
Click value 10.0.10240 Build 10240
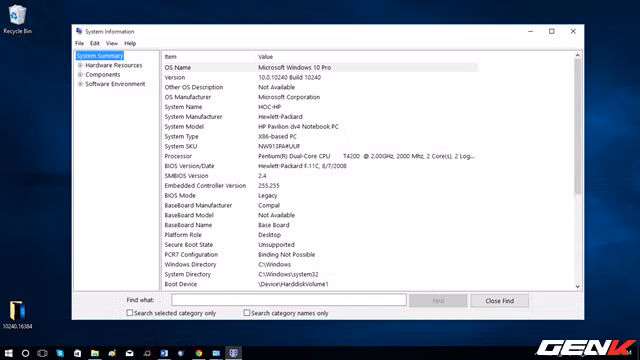pyautogui.click(x=289, y=77)
